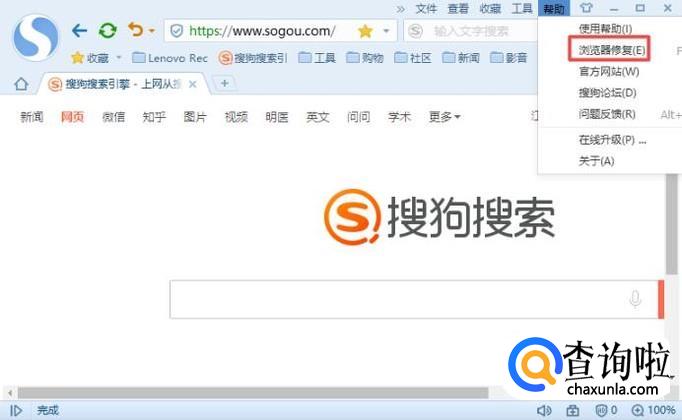Choose 问题反馈(R) menu entry
The image size is (682, 420).
(x=607, y=114)
